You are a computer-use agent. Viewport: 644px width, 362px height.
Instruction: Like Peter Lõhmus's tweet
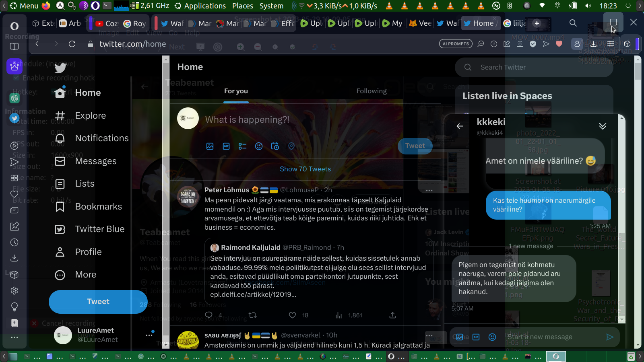tap(293, 315)
